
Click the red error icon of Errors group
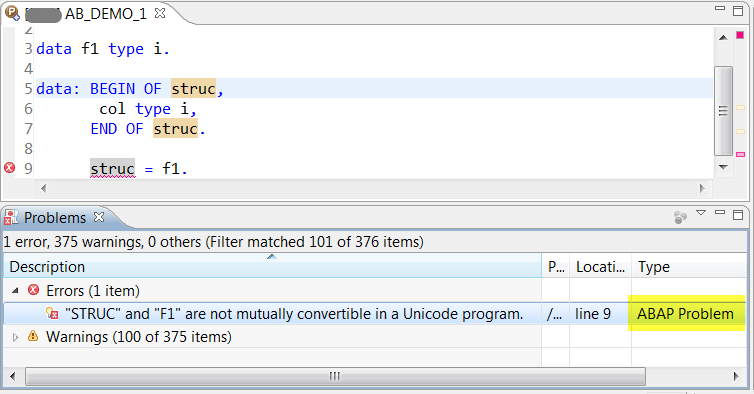tap(34, 290)
